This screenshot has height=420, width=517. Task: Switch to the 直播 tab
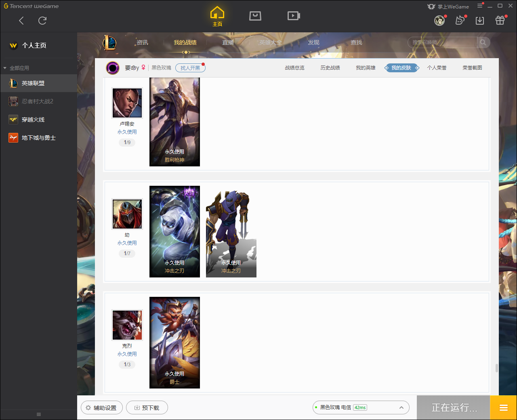point(228,42)
